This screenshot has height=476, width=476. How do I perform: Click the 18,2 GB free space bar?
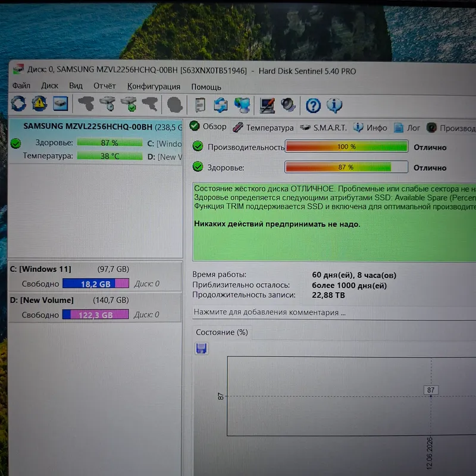click(96, 284)
